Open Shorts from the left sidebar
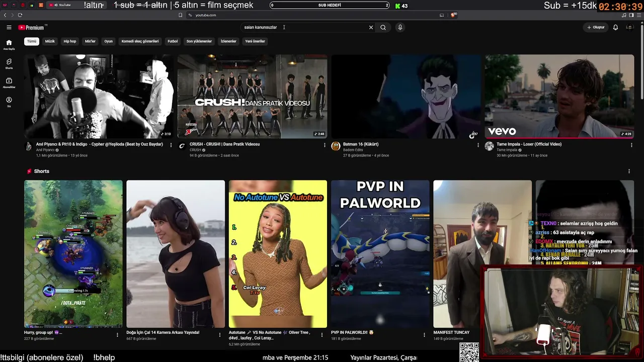This screenshot has width=644, height=362. pos(9,64)
